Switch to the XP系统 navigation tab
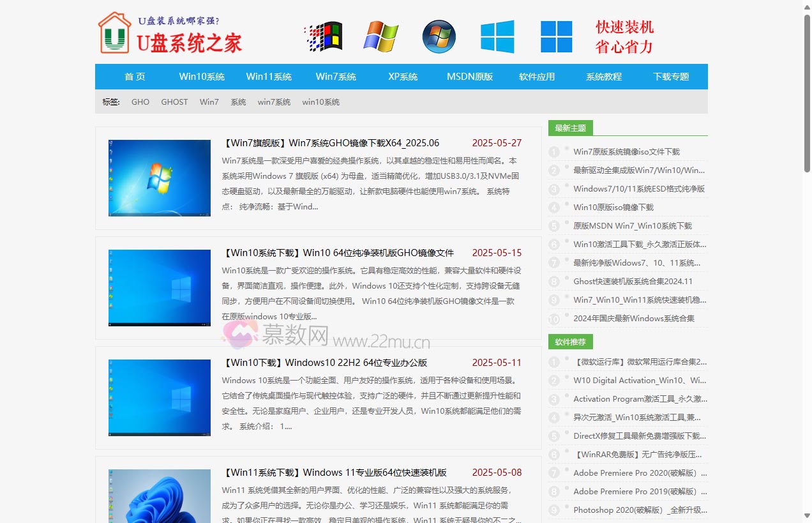Viewport: 812px width, 523px height. tap(403, 76)
